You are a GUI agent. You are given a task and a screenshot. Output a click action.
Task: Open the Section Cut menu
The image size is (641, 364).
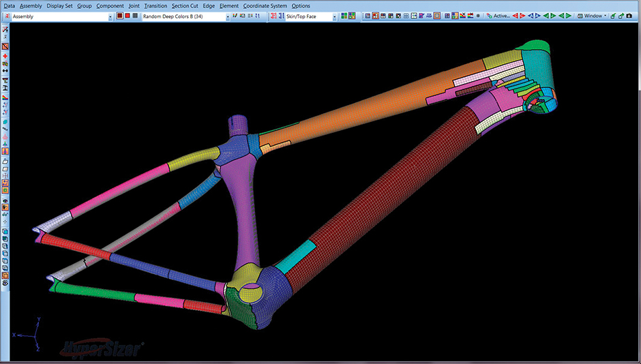click(x=185, y=5)
